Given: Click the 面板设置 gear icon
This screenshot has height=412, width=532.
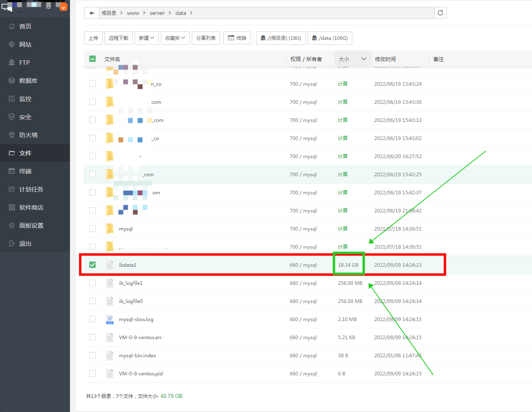Looking at the screenshot, I should (x=12, y=225).
